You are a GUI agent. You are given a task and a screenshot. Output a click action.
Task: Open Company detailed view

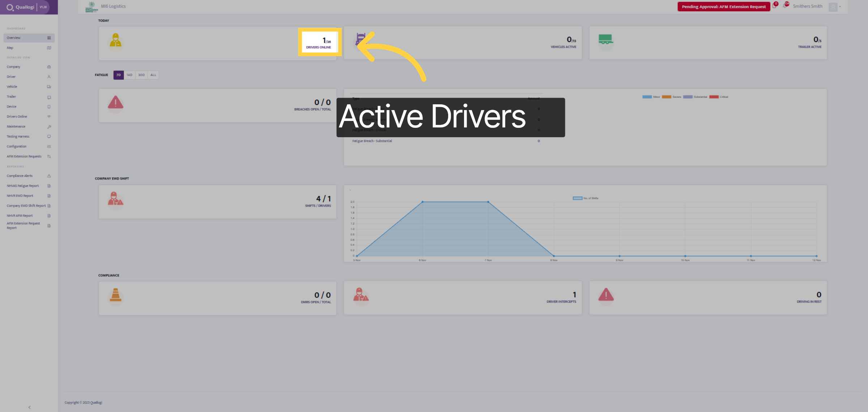tap(29, 67)
